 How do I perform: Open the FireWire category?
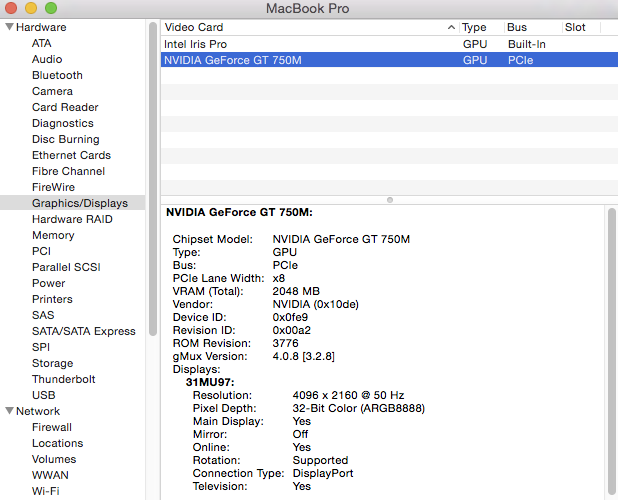pyautogui.click(x=53, y=187)
